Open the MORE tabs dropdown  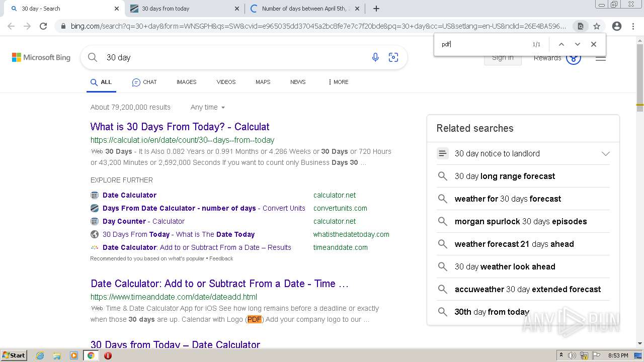(338, 82)
